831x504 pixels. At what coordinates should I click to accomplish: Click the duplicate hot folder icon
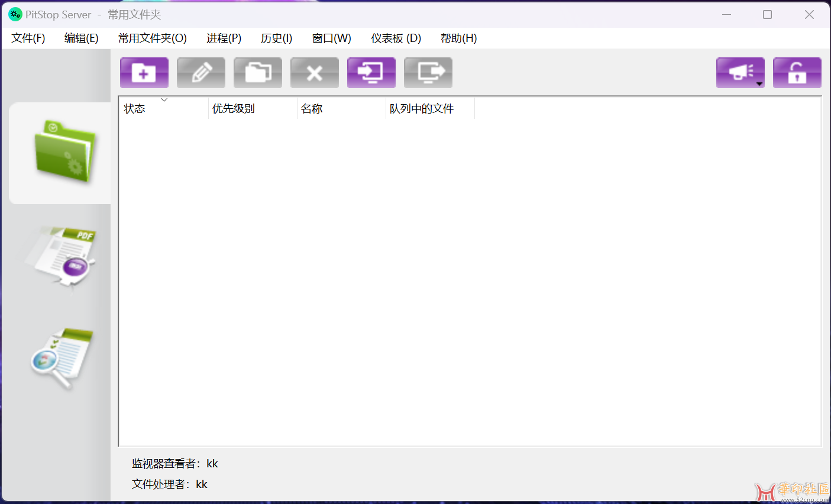(257, 73)
